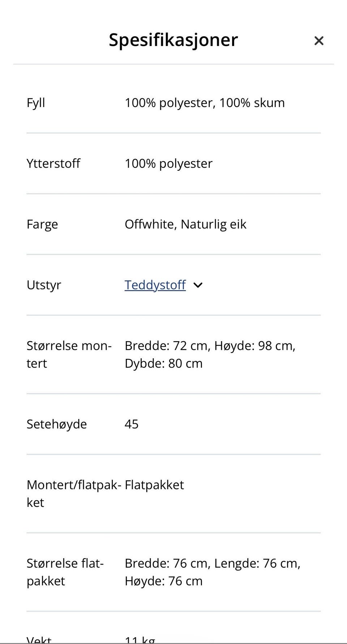Click the 'Størrelse flatpakket' label
This screenshot has width=347, height=644.
point(65,572)
